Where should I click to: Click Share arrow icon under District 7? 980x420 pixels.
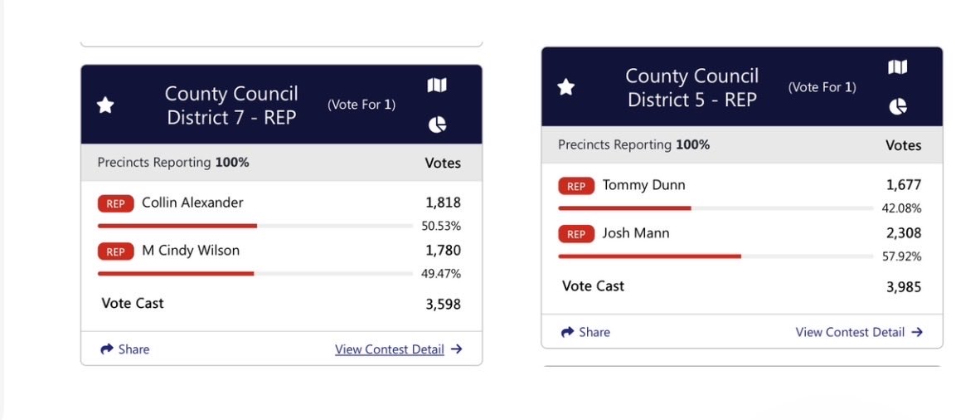(107, 349)
